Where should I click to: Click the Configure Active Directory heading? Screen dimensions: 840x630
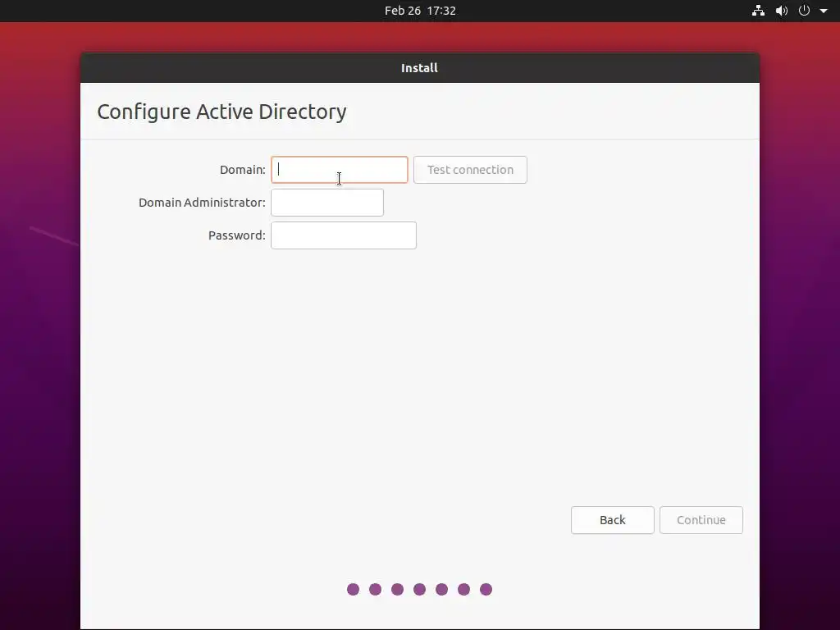pos(221,112)
